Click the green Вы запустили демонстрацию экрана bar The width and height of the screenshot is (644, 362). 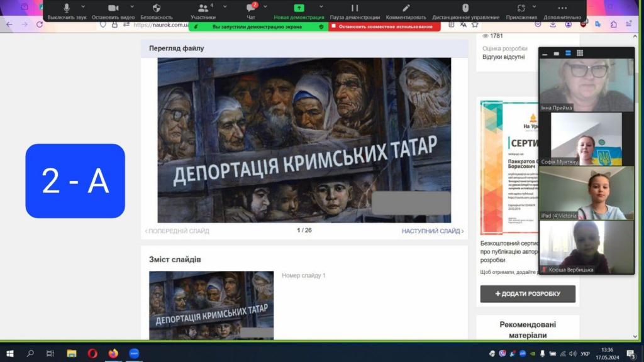[x=258, y=26]
